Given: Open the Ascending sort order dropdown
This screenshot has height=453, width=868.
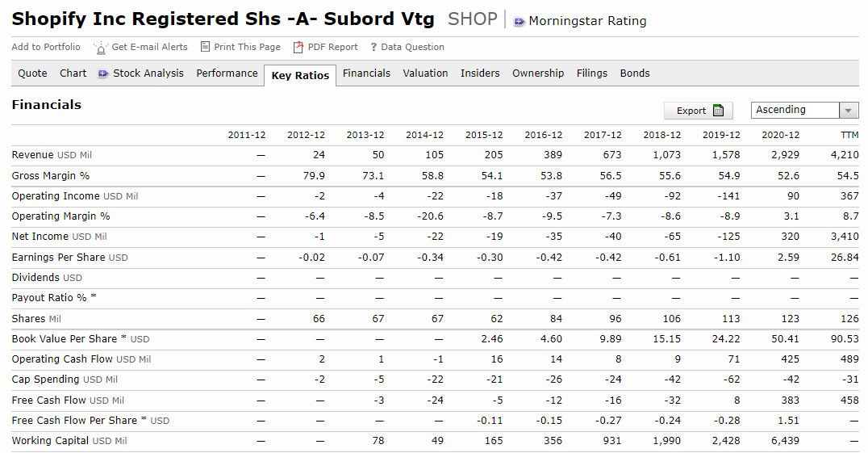Looking at the screenshot, I should 849,111.
